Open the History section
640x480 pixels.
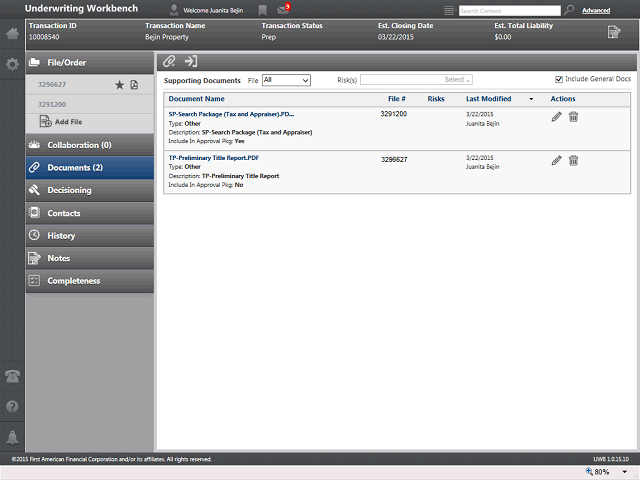(x=90, y=236)
